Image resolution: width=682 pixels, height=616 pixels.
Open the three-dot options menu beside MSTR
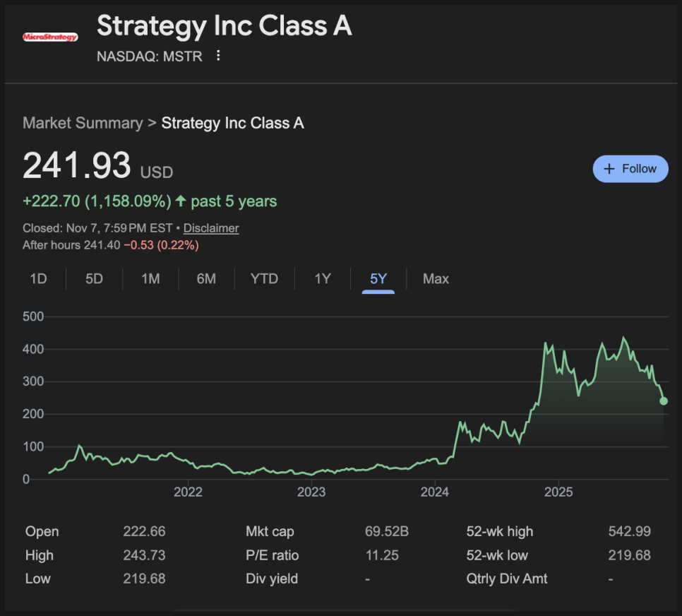coord(218,56)
